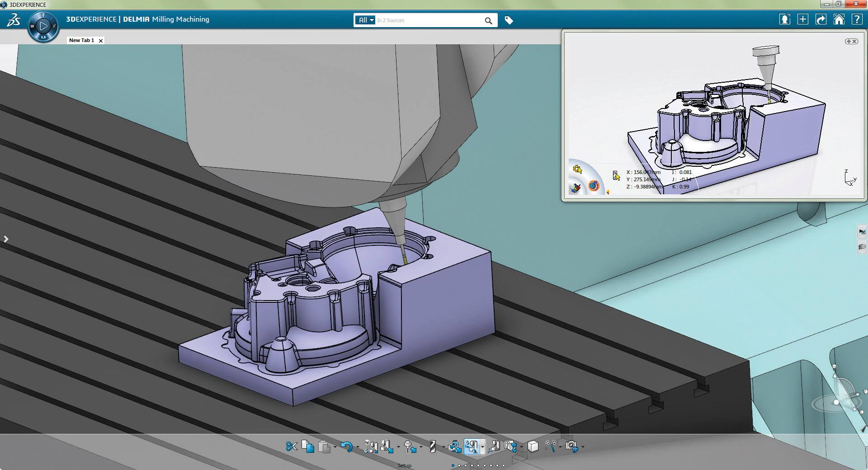Select the fourth action bar page dot
Viewport: 868px width, 470px height.
(x=472, y=465)
